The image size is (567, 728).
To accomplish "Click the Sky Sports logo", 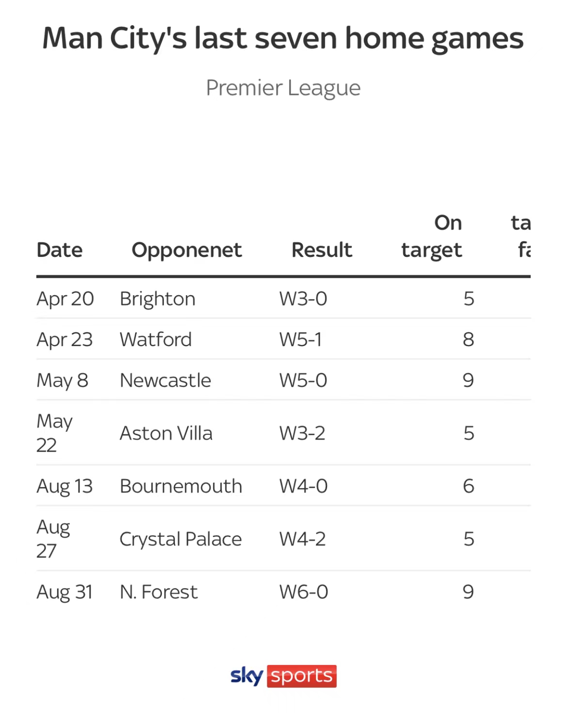I will tap(283, 676).
